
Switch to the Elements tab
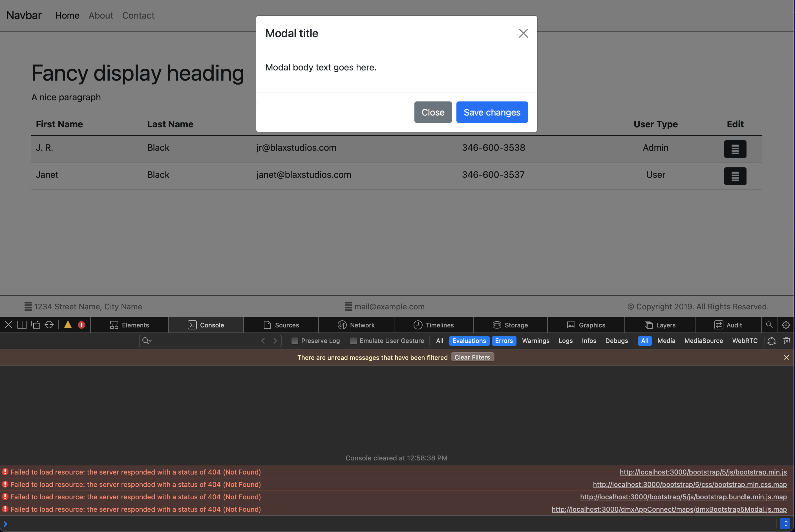[129, 325]
